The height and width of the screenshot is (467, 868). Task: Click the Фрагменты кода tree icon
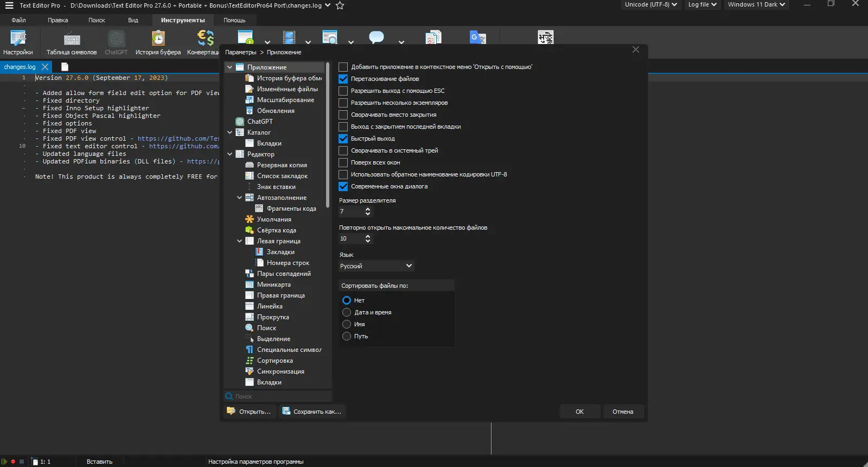[259, 209]
